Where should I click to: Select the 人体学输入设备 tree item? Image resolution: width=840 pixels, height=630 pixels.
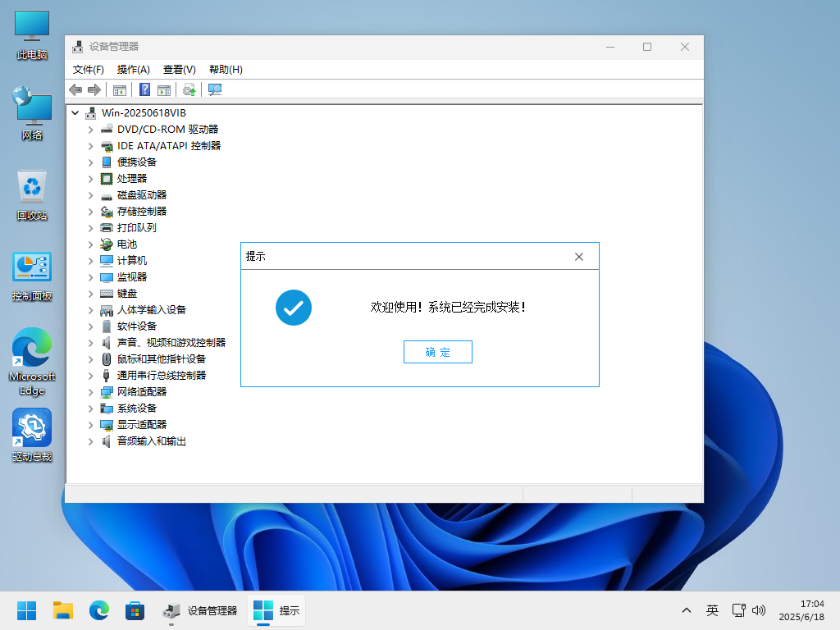point(152,310)
